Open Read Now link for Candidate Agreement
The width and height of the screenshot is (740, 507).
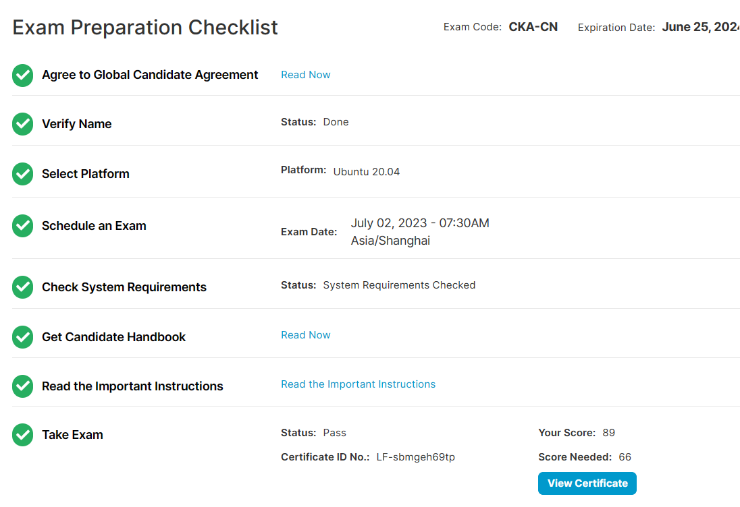click(x=305, y=75)
